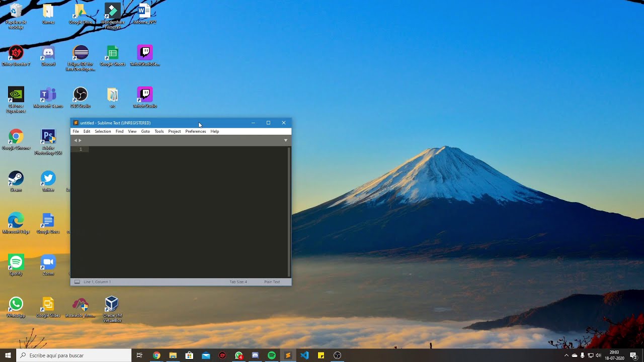Screen dimensions: 644x362
Task: Click the previous tab arrow in Sublime Text
Action: pos(75,140)
